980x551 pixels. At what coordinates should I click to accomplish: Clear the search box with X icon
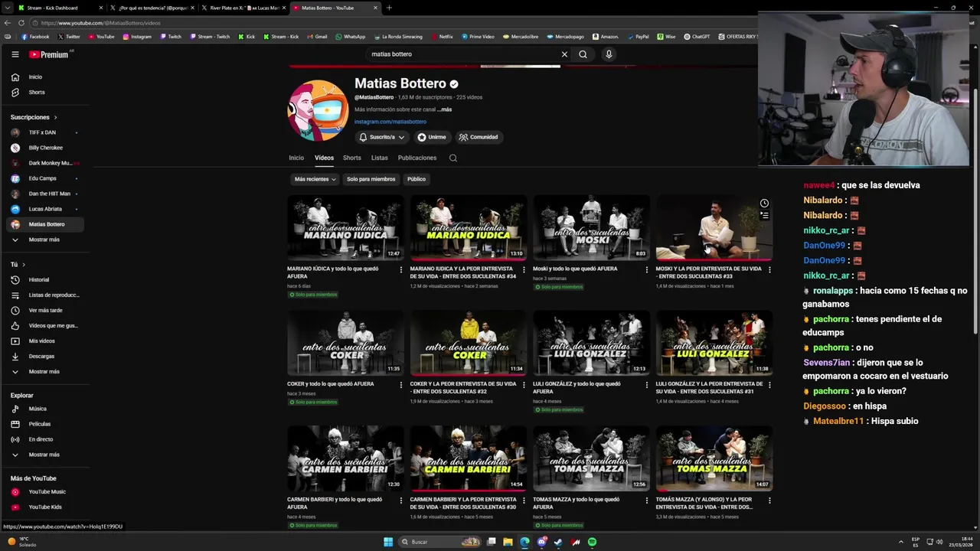tap(564, 54)
